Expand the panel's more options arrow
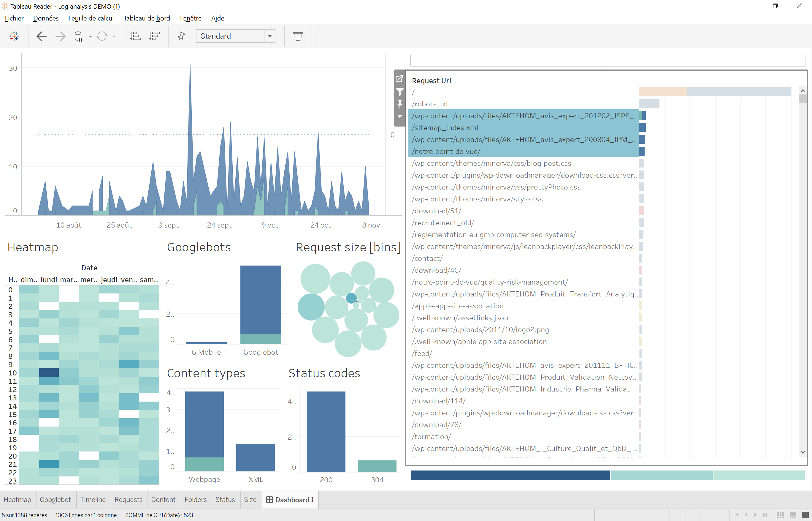The width and height of the screenshot is (812, 521). coord(399,116)
